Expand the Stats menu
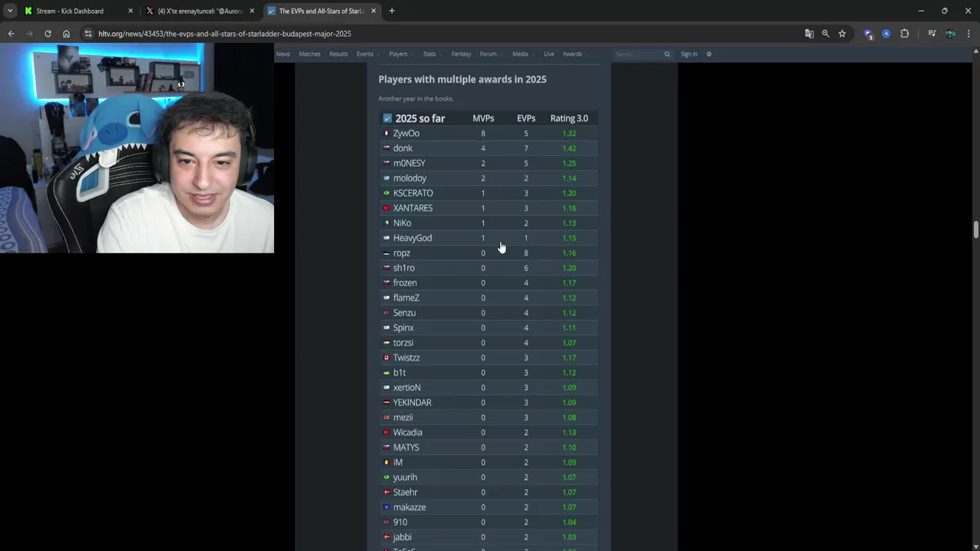This screenshot has height=551, width=980. click(x=432, y=54)
